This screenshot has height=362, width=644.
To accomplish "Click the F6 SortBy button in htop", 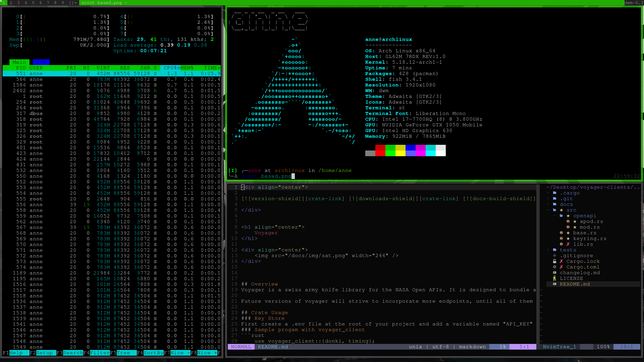I will 153,353.
